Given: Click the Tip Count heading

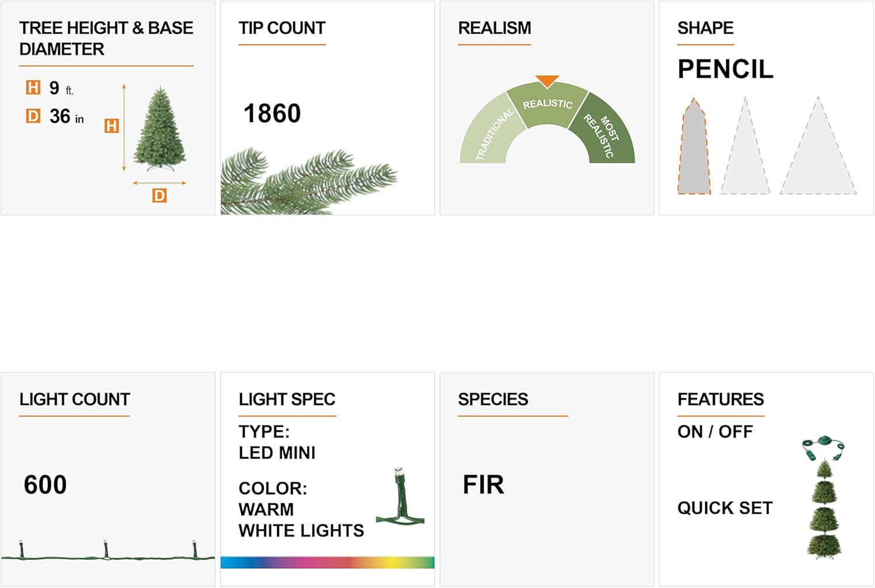Looking at the screenshot, I should [282, 28].
